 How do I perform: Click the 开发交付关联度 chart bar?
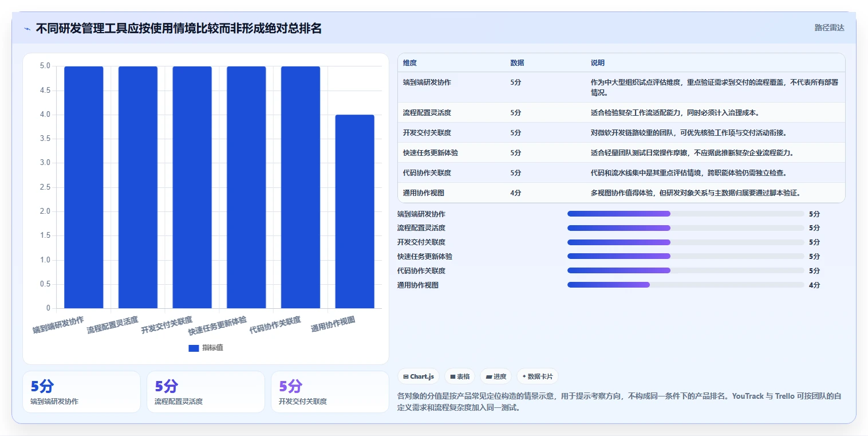coord(192,187)
